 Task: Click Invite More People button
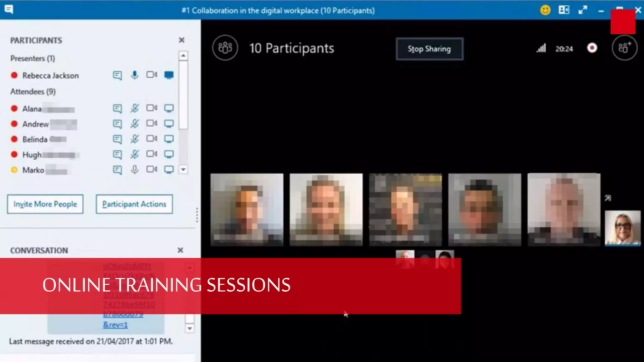(45, 204)
